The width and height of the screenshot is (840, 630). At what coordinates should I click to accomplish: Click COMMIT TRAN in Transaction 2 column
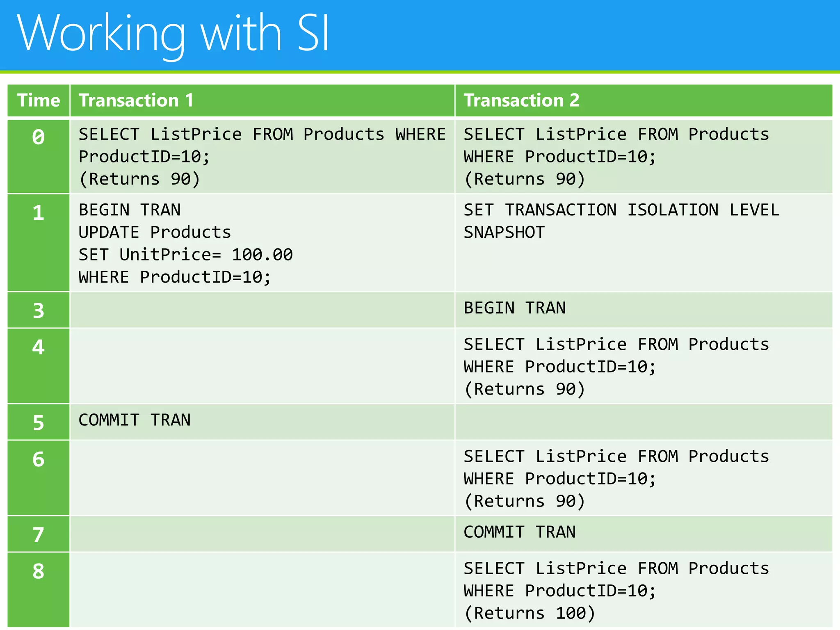519,532
